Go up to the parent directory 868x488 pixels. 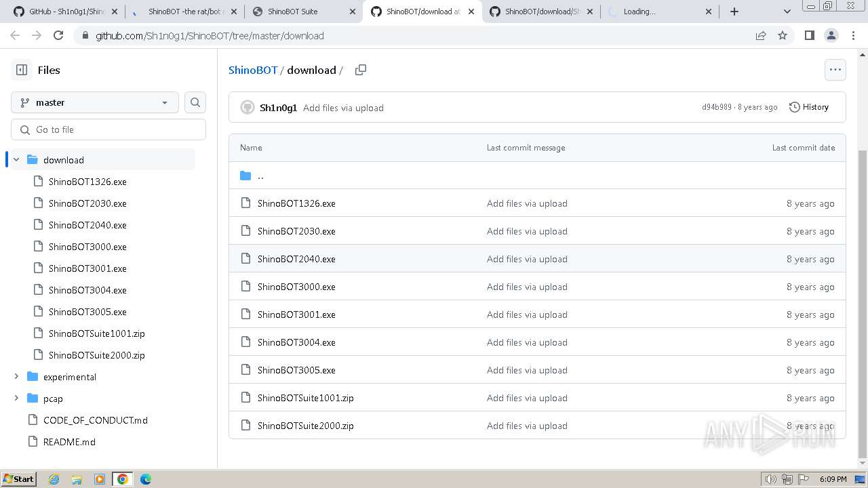tap(260, 176)
